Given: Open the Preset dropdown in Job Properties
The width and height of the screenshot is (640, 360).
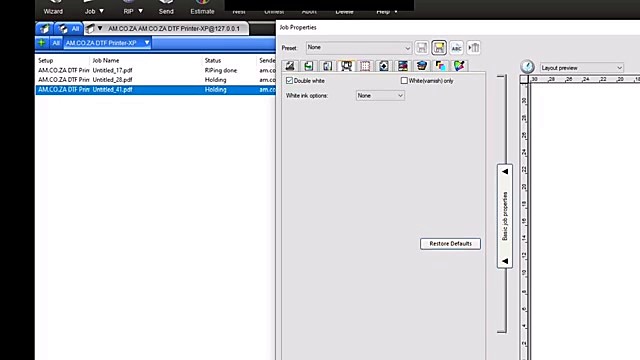Looking at the screenshot, I should [359, 48].
